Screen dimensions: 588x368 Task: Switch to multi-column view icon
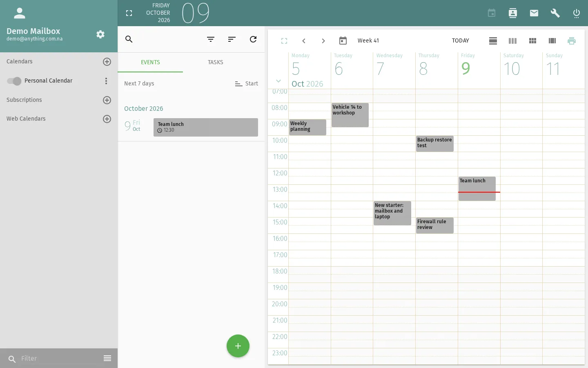coord(552,40)
